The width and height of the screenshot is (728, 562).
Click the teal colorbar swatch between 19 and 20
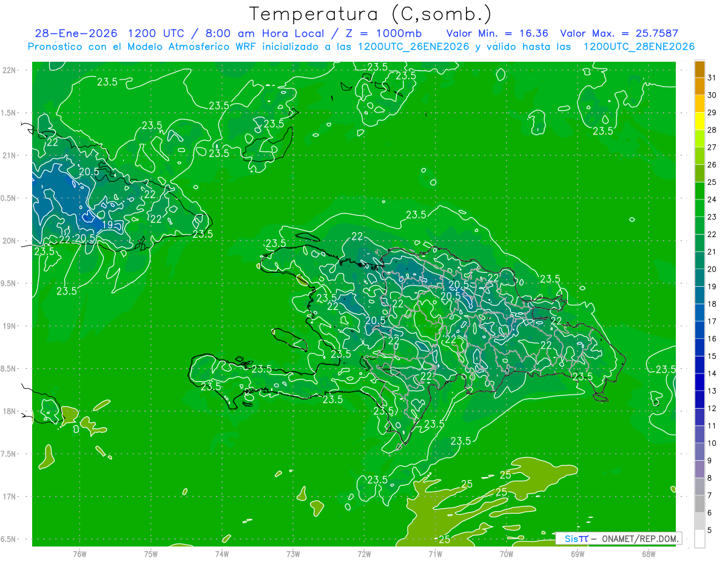[x=699, y=278]
